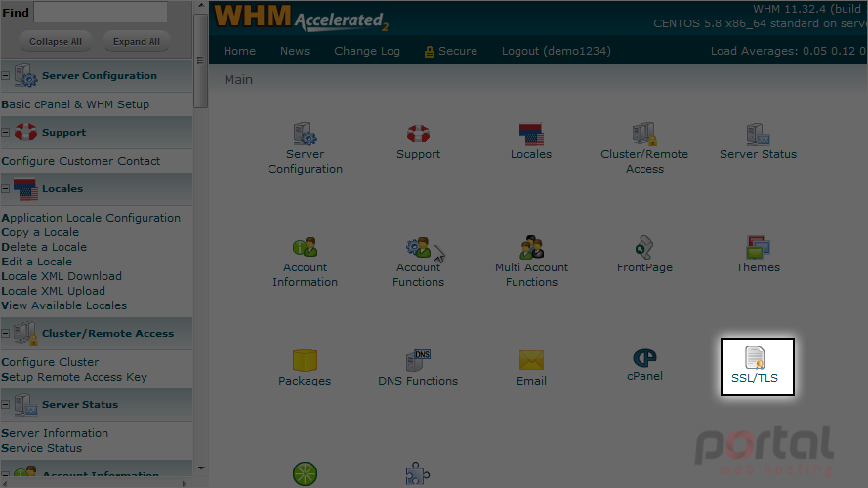Open Service Status link
Viewport: 868px width, 488px height.
[42, 448]
